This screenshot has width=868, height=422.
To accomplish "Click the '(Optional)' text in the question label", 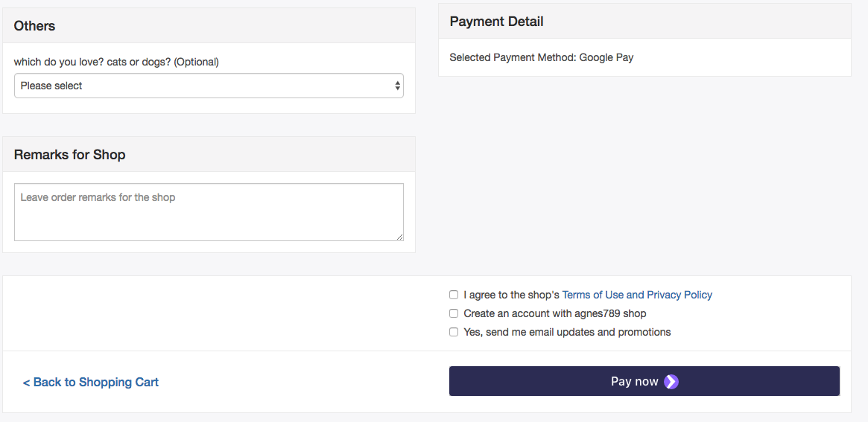I will [x=196, y=62].
